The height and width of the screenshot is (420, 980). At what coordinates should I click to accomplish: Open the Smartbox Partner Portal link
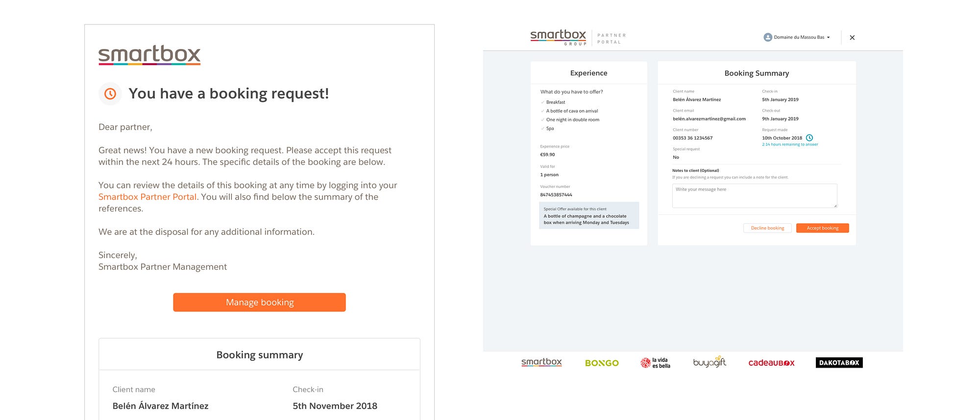coord(147,197)
